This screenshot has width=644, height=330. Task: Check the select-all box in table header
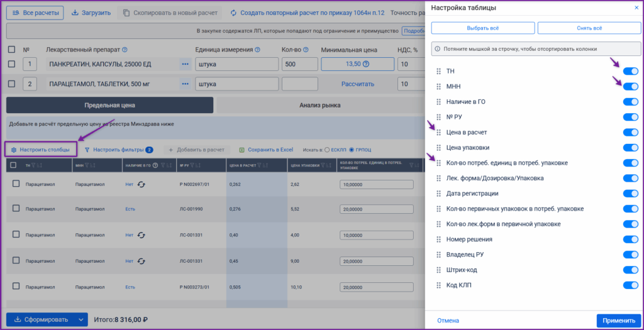[14, 165]
